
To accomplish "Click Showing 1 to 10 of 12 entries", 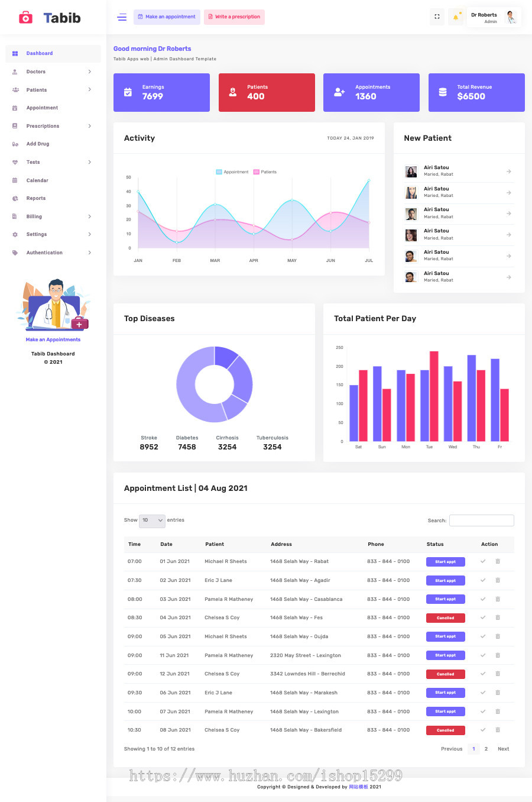I will [x=159, y=749].
